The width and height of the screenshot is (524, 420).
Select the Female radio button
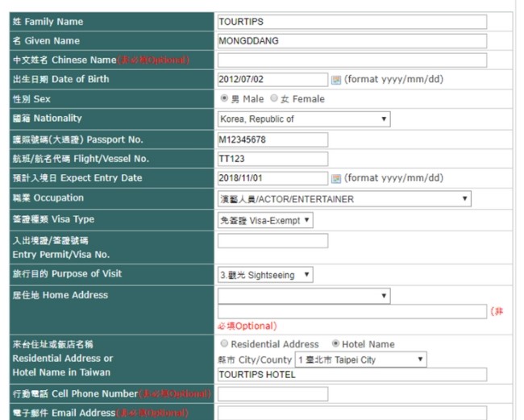pos(274,98)
